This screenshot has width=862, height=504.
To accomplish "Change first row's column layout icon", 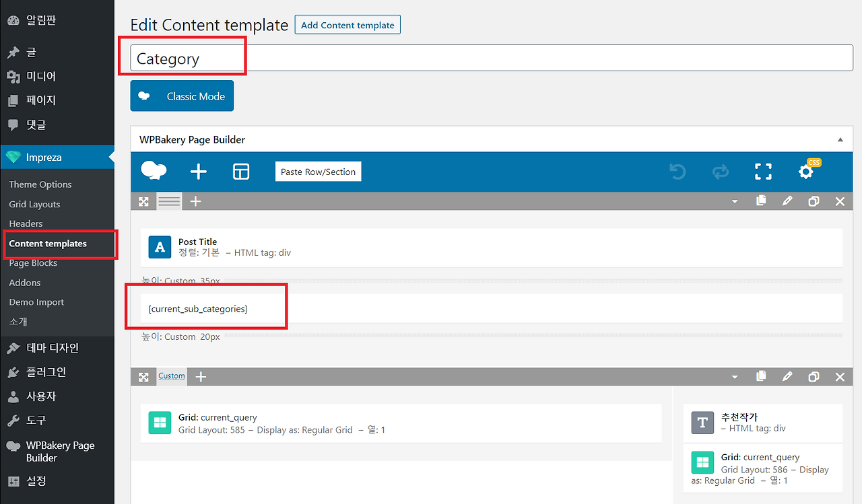I will point(169,201).
